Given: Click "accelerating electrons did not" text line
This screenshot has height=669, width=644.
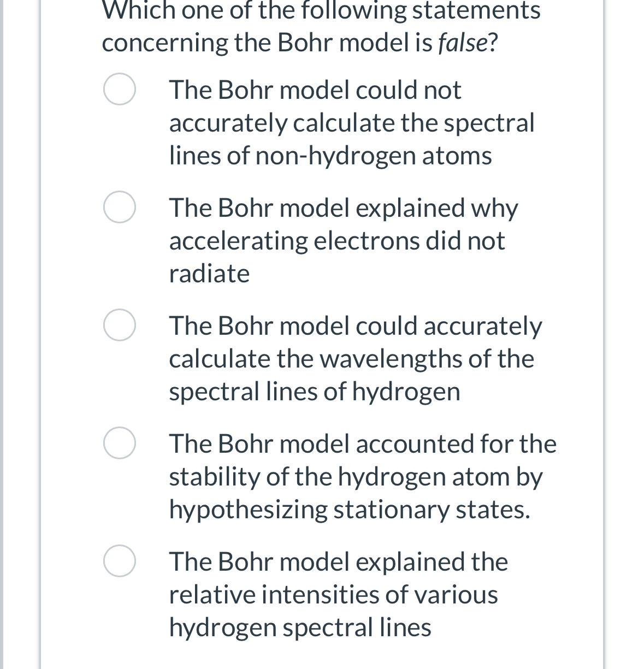Looking at the screenshot, I should pyautogui.click(x=337, y=241).
